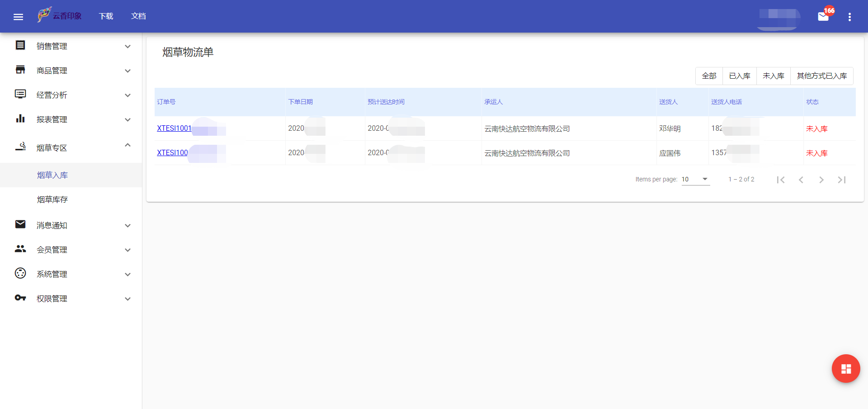Open the 下载 menu item

(106, 16)
